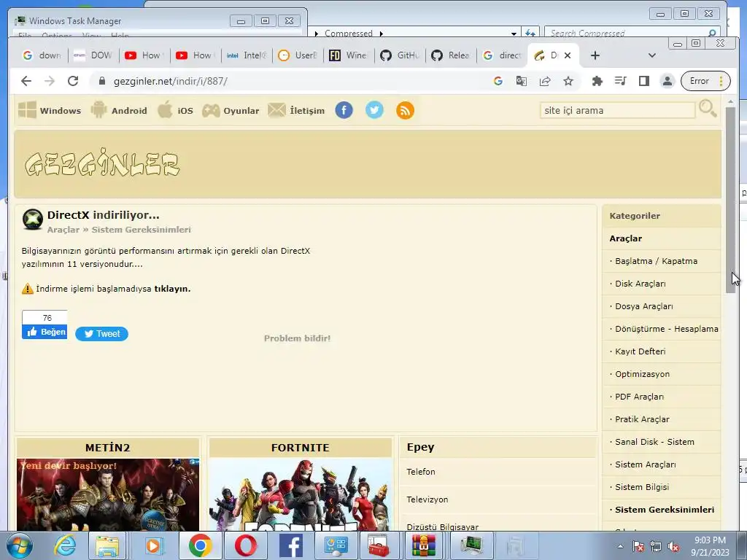Visit Gezginler Twitter page icon
The height and width of the screenshot is (560, 747).
374,111
